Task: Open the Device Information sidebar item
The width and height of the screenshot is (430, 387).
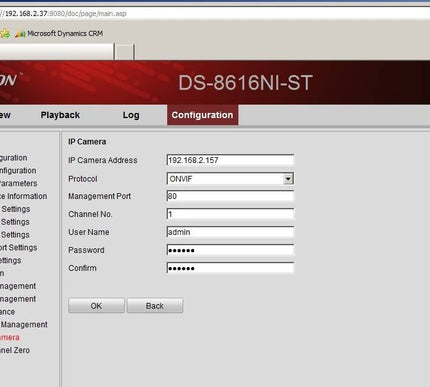Action: click(x=23, y=196)
